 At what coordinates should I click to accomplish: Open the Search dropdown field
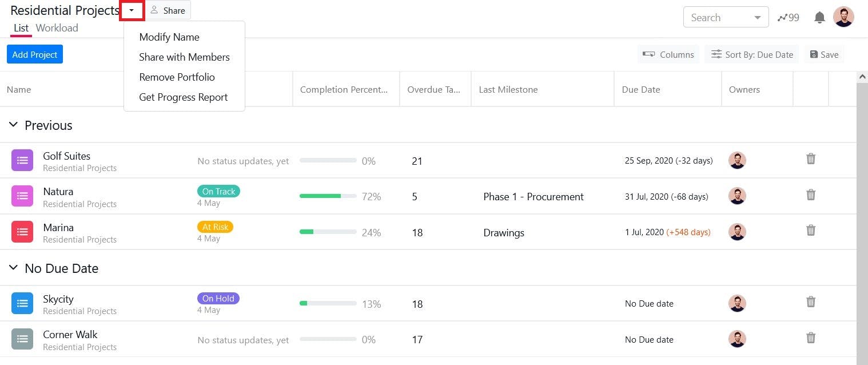point(726,17)
